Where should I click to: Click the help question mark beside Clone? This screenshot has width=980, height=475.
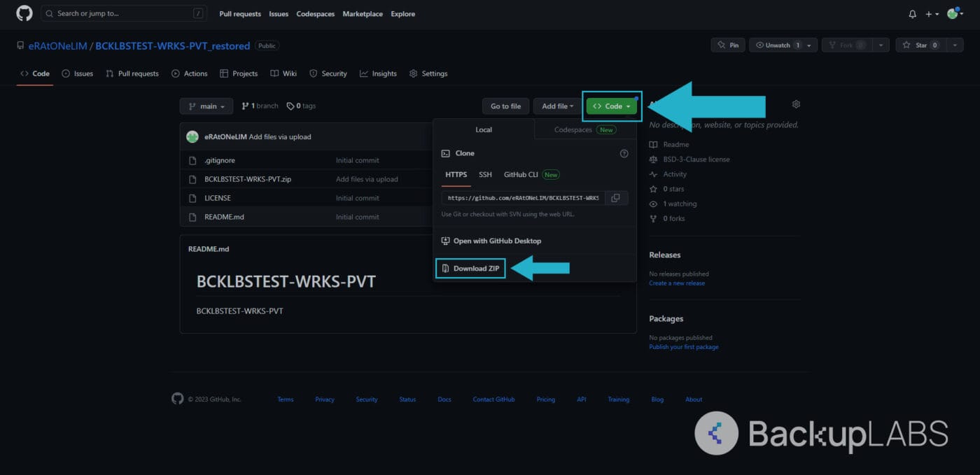click(624, 153)
